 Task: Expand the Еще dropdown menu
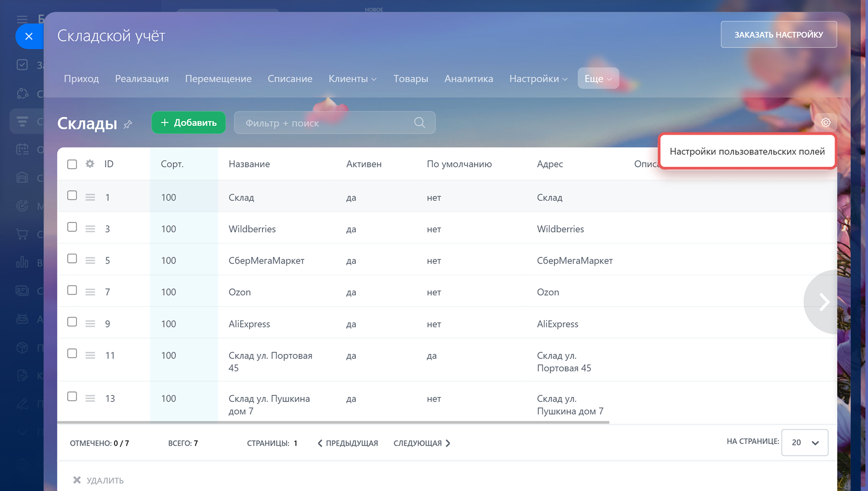598,79
